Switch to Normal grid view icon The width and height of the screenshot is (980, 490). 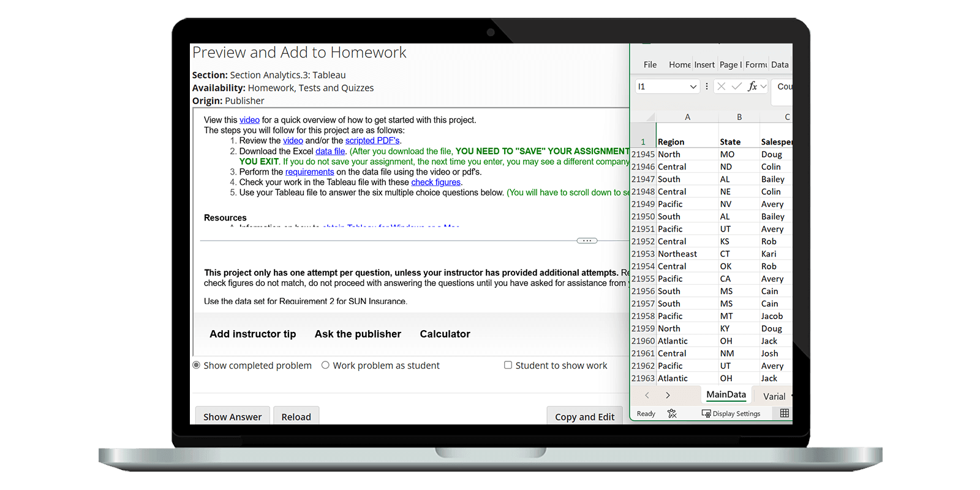[x=784, y=413]
